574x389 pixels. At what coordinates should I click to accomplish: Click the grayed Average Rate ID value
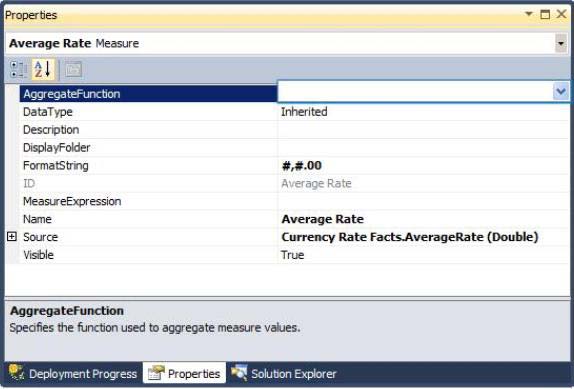pyautogui.click(x=316, y=183)
